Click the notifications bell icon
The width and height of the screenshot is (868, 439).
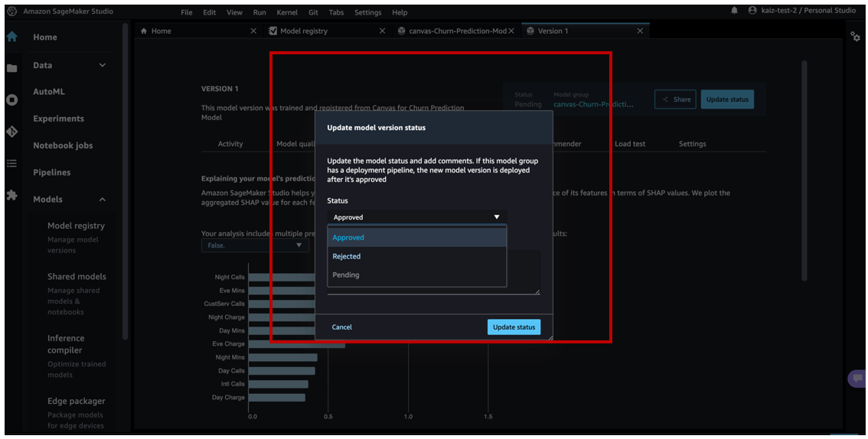click(734, 11)
